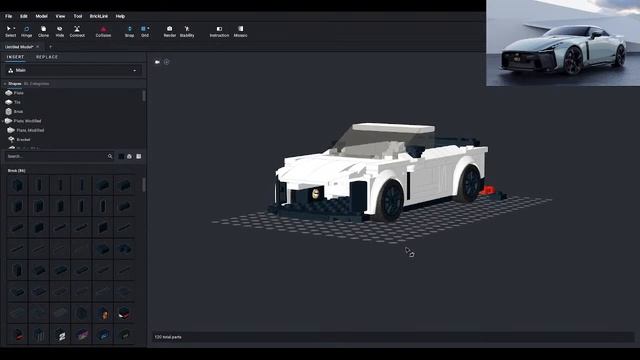Click the Clone tool
This screenshot has width=640, height=360.
point(43,31)
